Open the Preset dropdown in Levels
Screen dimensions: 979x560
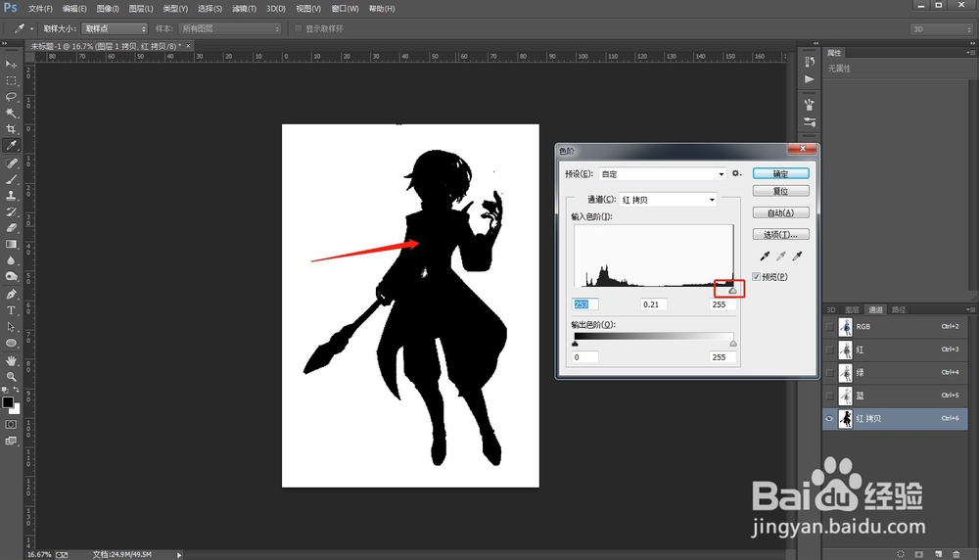663,174
